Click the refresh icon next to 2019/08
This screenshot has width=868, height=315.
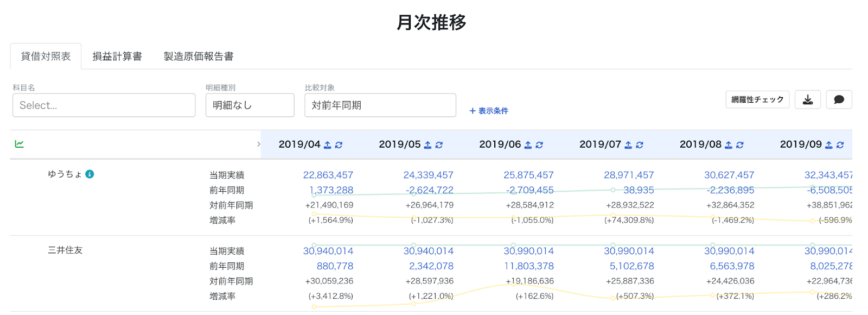[x=740, y=145]
